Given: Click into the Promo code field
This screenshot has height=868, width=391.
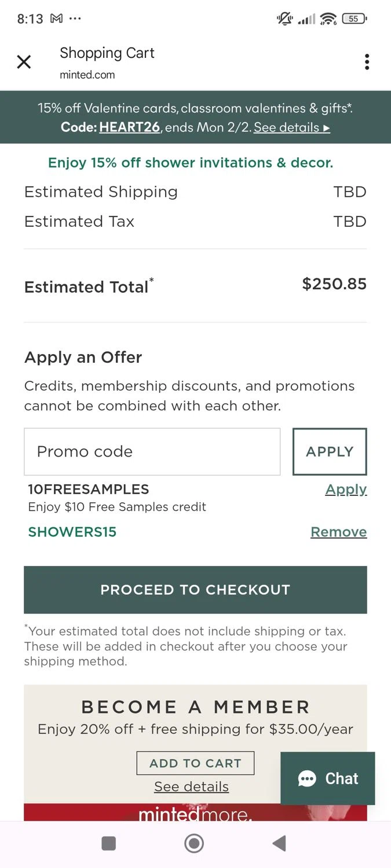Looking at the screenshot, I should [x=152, y=452].
